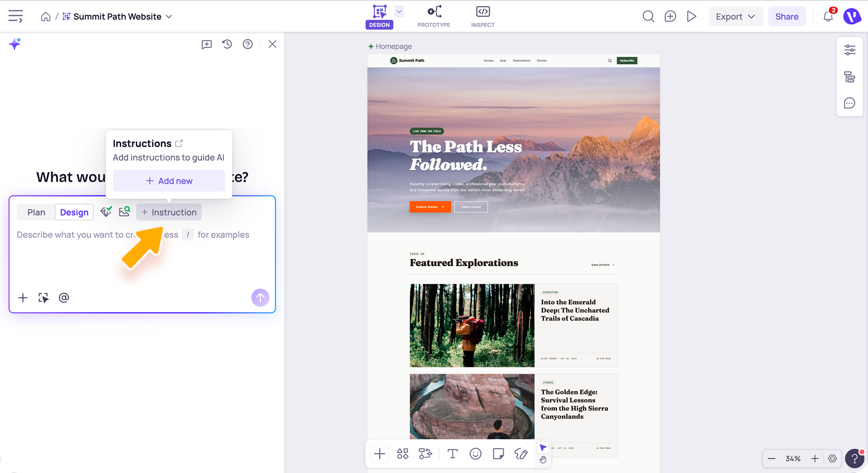Open the help question mark button
The height and width of the screenshot is (473, 868).
[x=854, y=459]
